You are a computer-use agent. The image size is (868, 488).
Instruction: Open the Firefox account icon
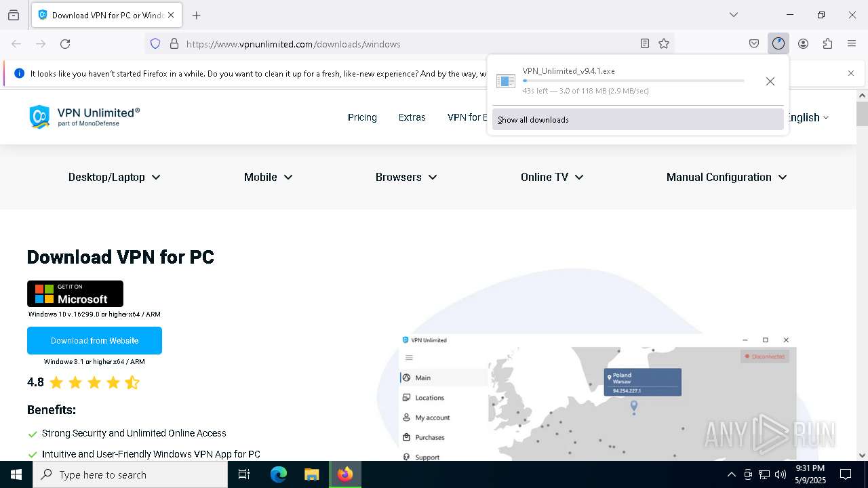[803, 44]
